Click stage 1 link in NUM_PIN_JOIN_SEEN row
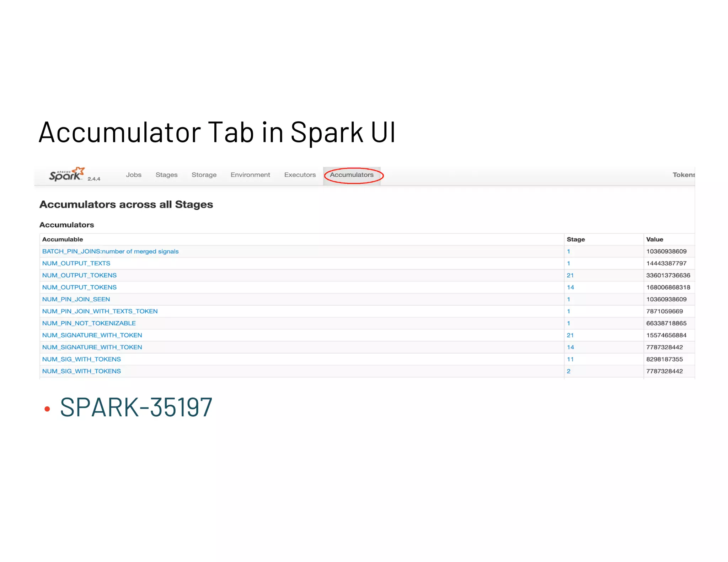728x562 pixels. coord(568,299)
